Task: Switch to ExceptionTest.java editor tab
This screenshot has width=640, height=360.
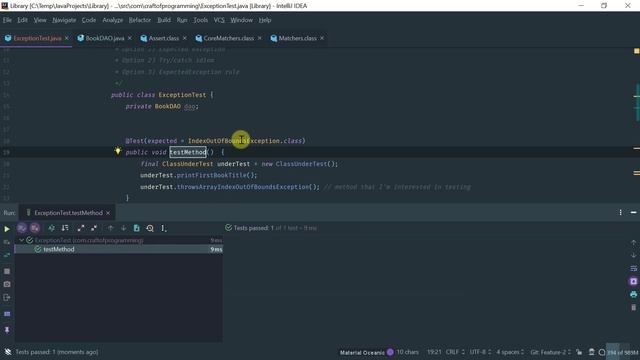Action: [x=37, y=38]
